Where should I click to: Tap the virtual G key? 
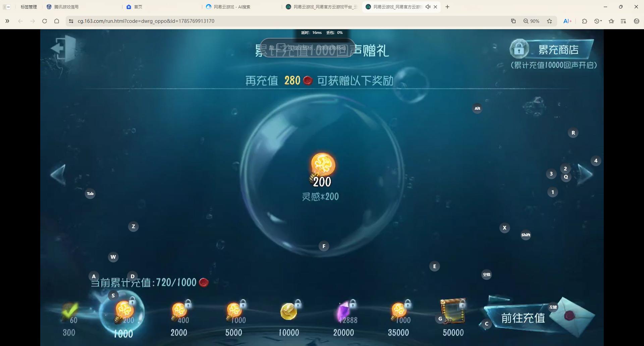(x=440, y=319)
